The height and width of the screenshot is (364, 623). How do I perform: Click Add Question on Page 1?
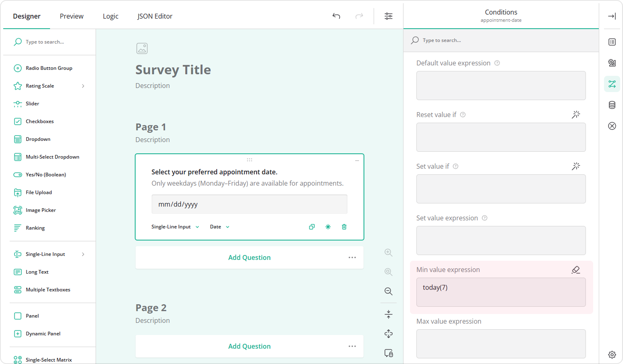[x=249, y=257]
